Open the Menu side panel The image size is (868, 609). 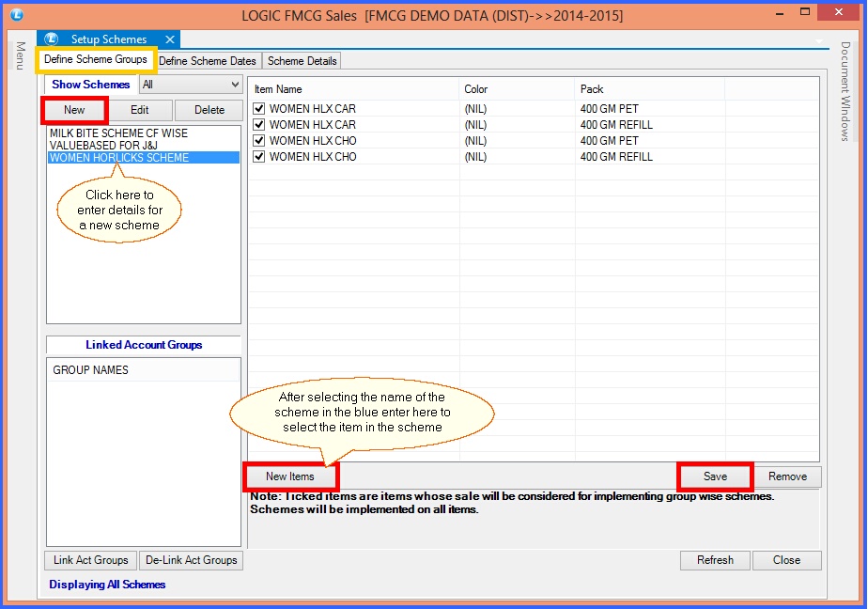pyautogui.click(x=20, y=55)
